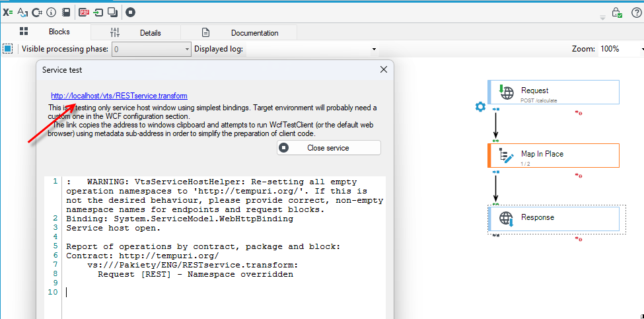Click the 'Contract: http://tempuri.org/' log line

(143, 256)
